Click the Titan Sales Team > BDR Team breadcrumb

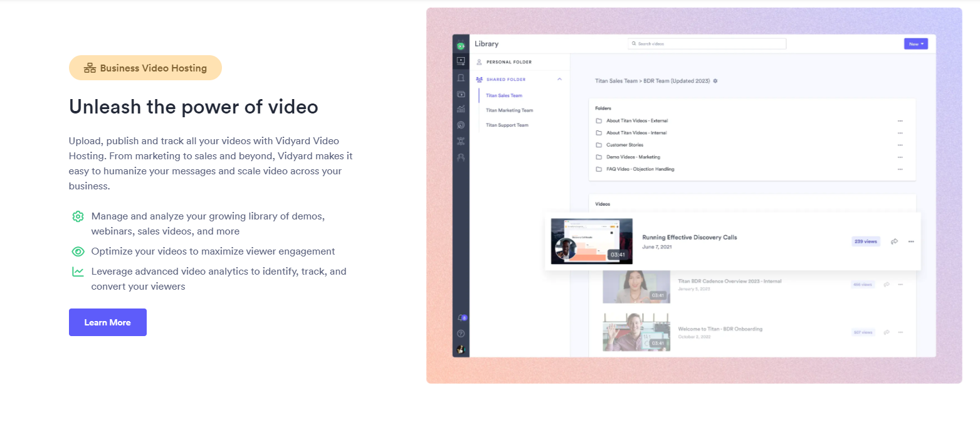653,81
